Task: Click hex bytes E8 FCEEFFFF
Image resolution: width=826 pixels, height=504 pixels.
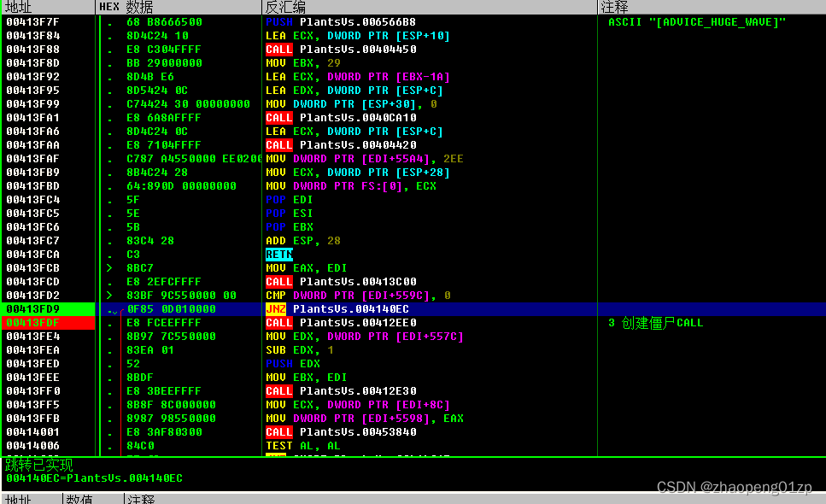Action: pos(164,323)
